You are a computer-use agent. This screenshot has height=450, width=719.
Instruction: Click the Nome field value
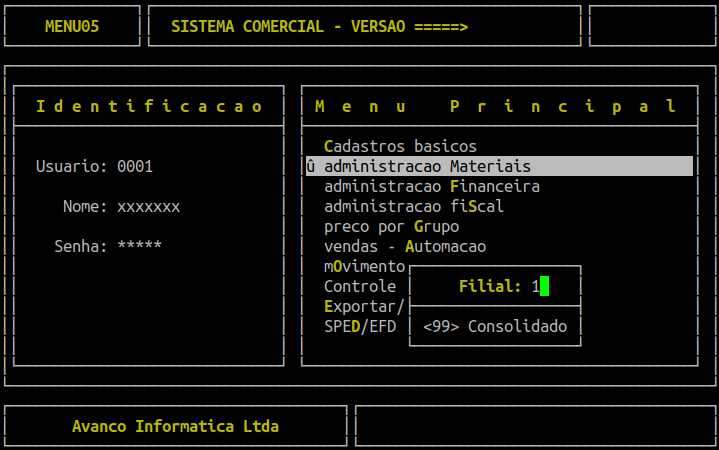148,206
